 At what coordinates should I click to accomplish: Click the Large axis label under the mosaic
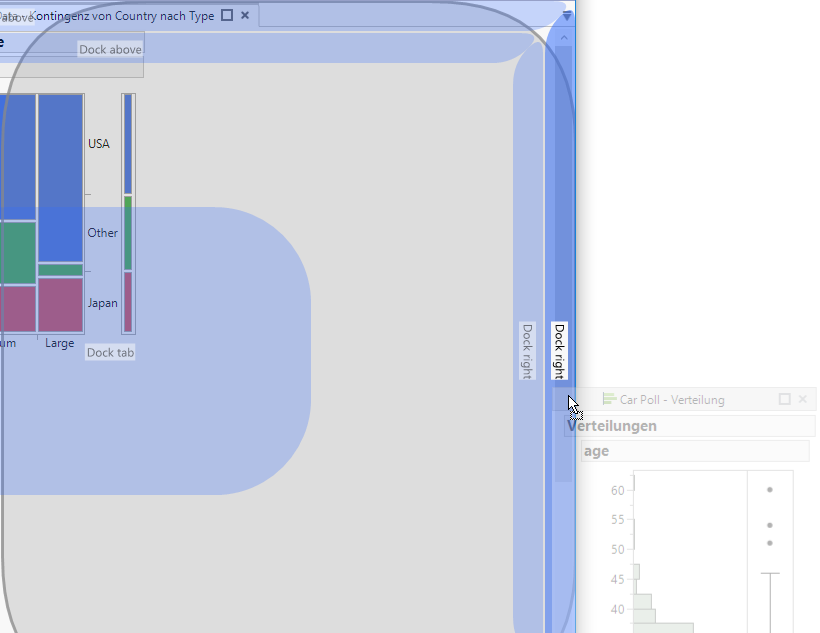[59, 343]
